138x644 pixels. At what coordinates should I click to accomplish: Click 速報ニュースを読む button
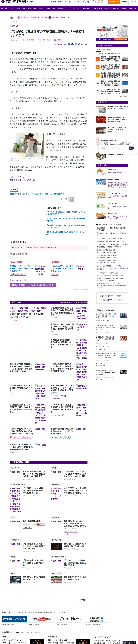(19, 285)
